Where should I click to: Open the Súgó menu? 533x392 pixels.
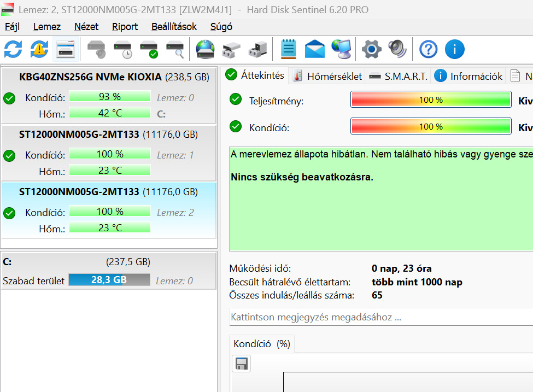pyautogui.click(x=221, y=27)
